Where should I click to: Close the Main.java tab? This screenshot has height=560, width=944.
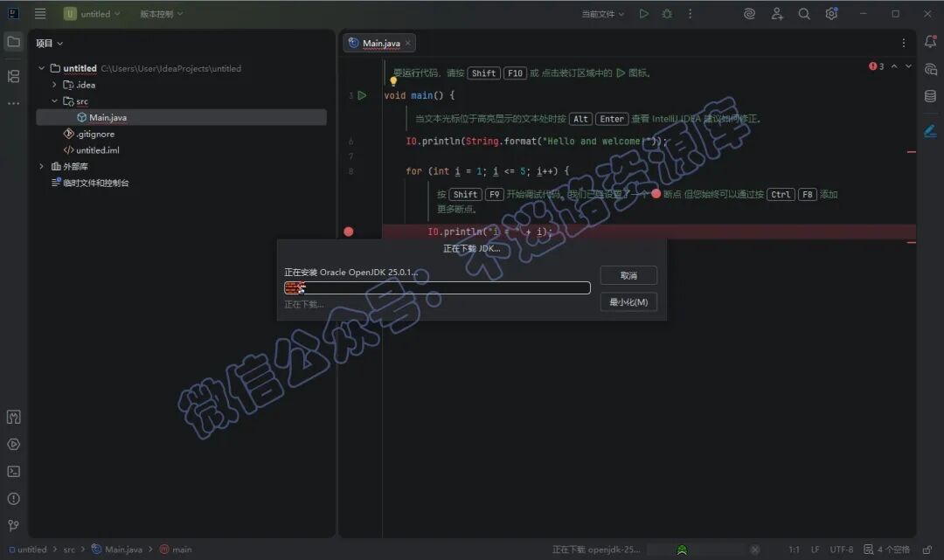[407, 43]
